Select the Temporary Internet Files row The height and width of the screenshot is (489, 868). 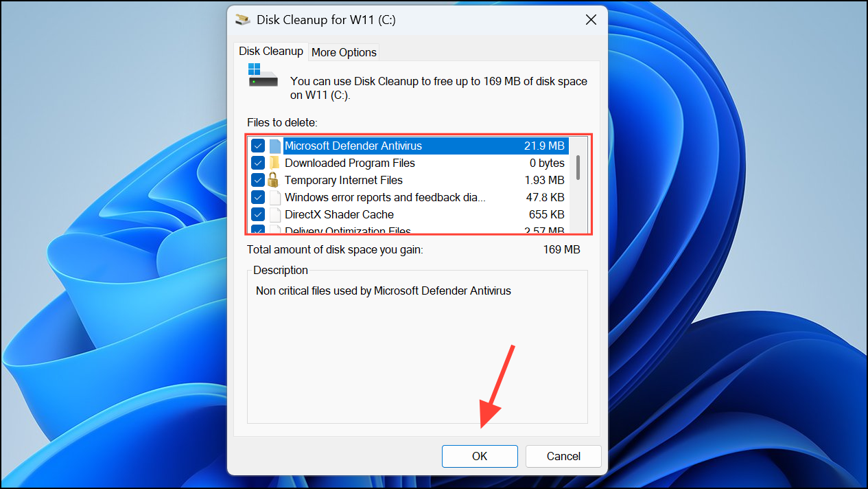point(409,180)
